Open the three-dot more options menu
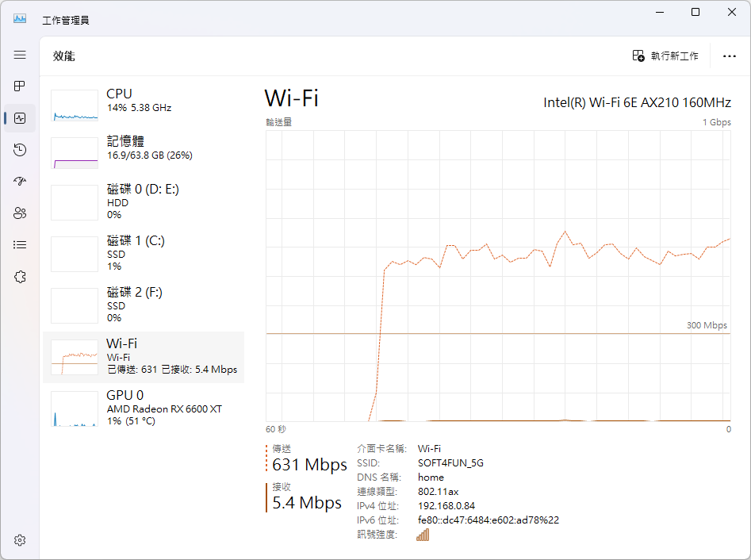Screen dimensions: 751x560 tap(729, 56)
